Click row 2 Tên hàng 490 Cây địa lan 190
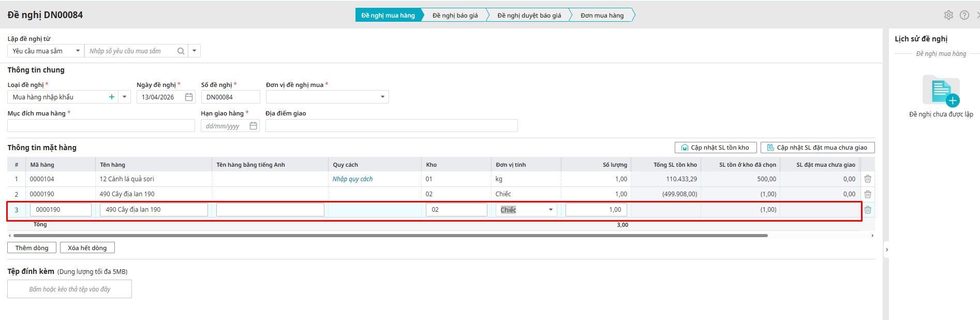This screenshot has width=980, height=320. [127, 194]
